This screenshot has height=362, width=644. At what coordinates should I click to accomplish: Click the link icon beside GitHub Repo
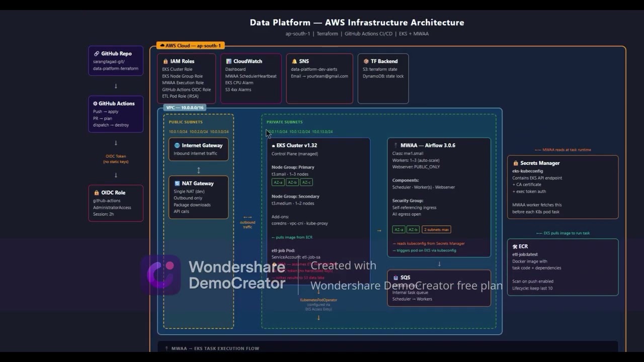[x=96, y=54]
